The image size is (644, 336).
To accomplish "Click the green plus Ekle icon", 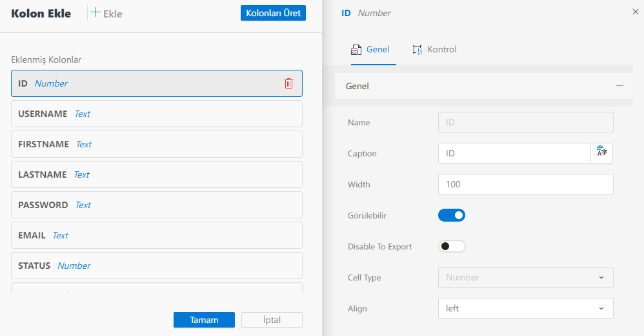I will click(96, 13).
